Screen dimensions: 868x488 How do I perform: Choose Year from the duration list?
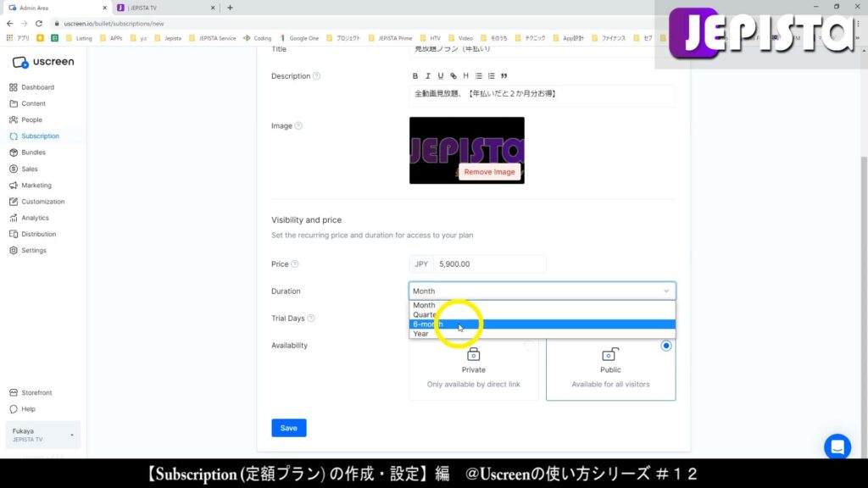(x=542, y=334)
